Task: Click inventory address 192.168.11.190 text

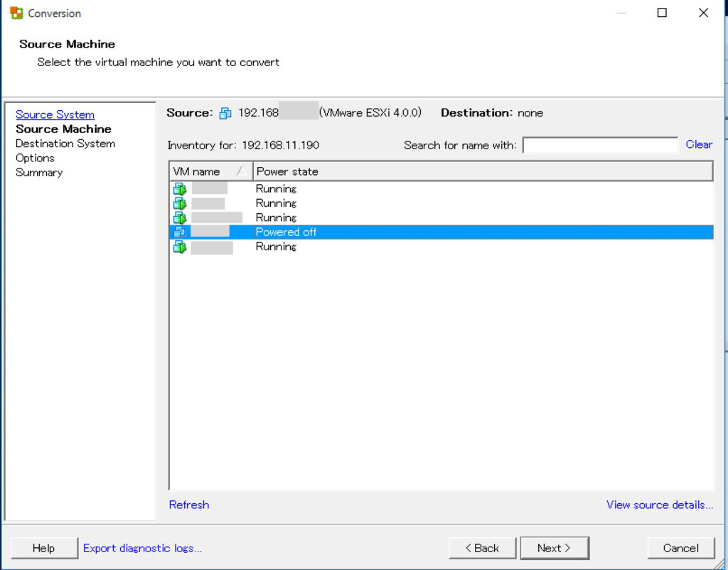Action: (280, 145)
